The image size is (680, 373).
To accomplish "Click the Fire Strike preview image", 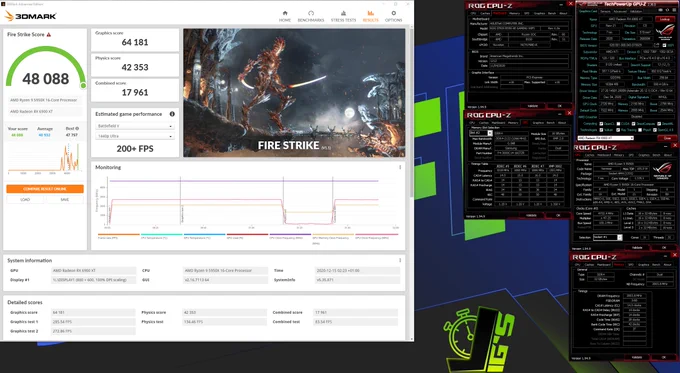I will 294,93.
